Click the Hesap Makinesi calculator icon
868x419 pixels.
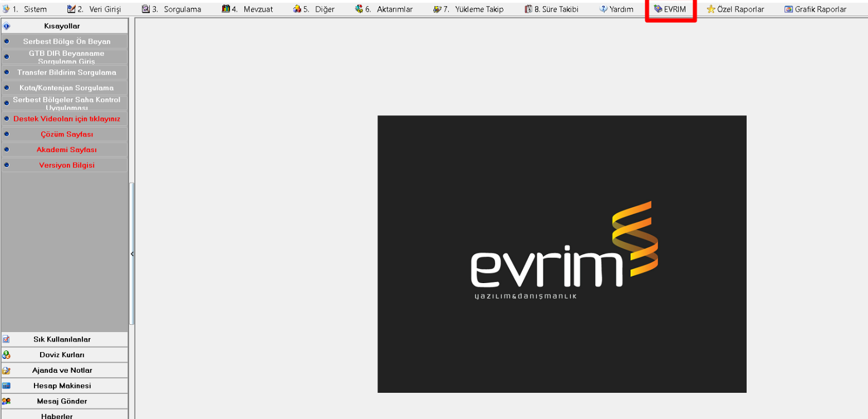(6, 386)
